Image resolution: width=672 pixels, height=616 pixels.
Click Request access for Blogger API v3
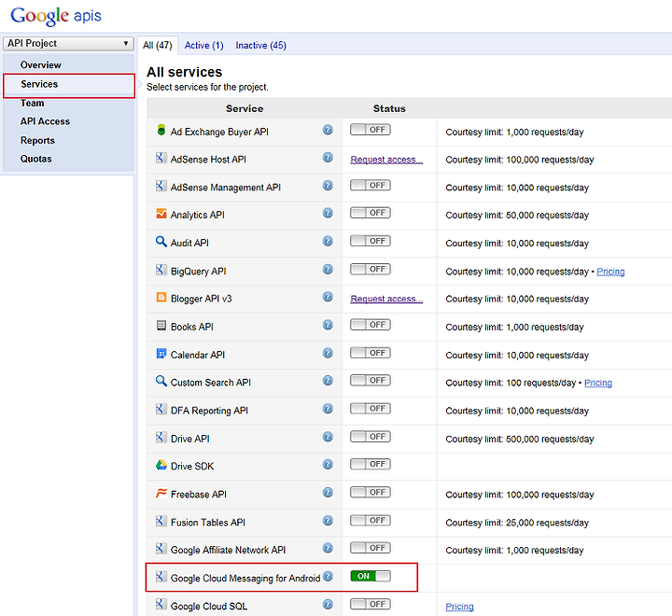pos(386,299)
